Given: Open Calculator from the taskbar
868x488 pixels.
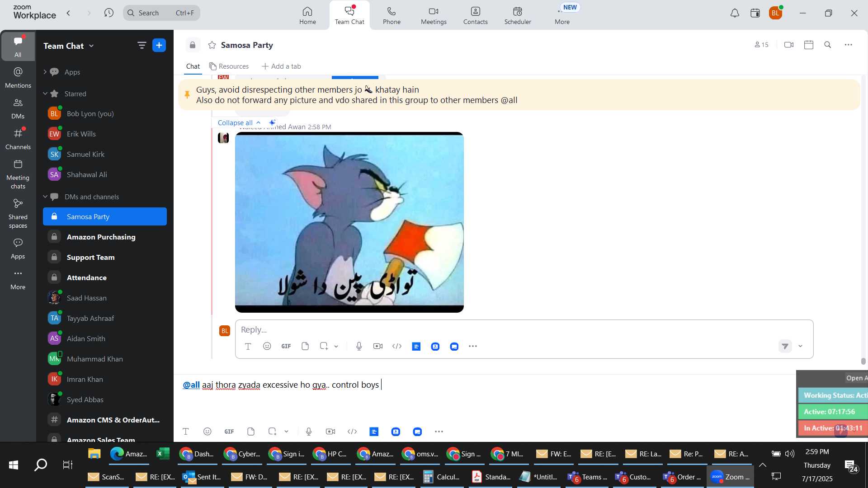Looking at the screenshot, I should 442,477.
